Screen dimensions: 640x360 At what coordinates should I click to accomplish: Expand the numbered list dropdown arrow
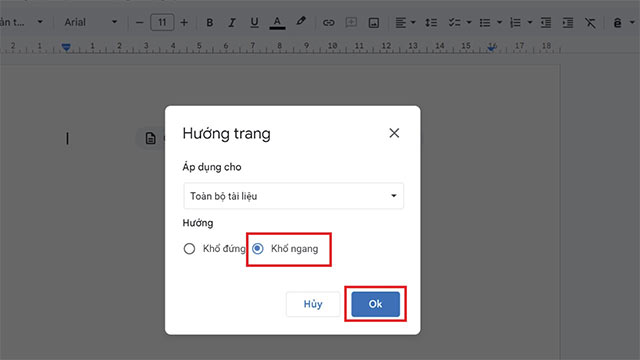click(x=530, y=22)
